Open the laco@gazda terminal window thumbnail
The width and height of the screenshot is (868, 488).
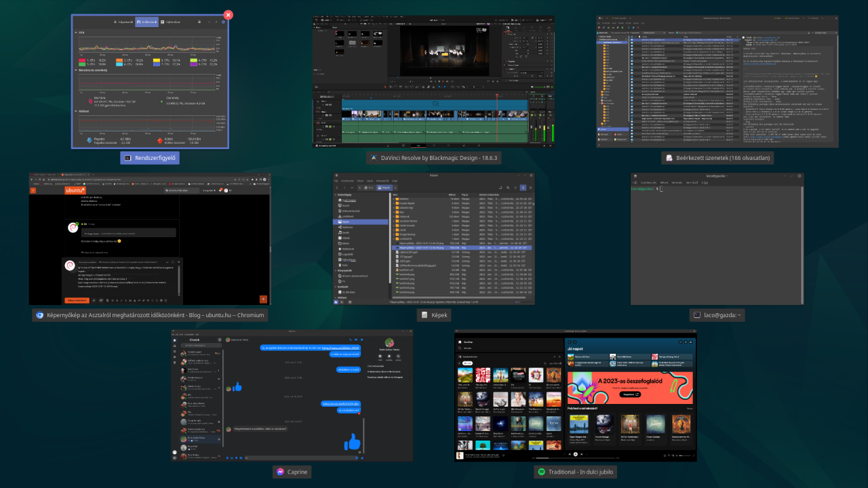pos(717,239)
